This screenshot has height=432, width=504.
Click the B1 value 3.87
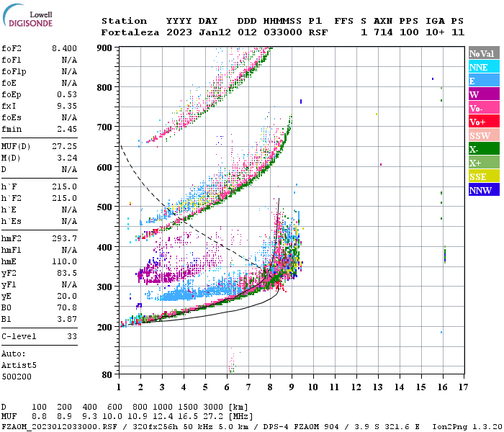[67, 320]
